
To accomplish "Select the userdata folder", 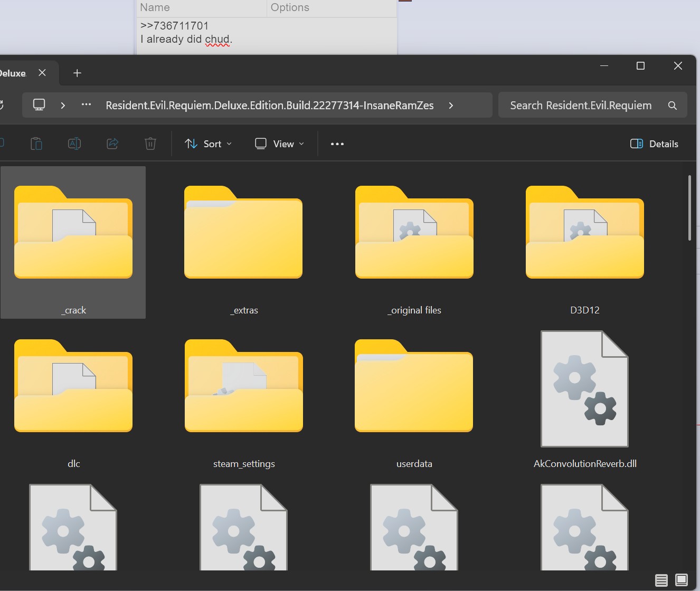I will 414,396.
